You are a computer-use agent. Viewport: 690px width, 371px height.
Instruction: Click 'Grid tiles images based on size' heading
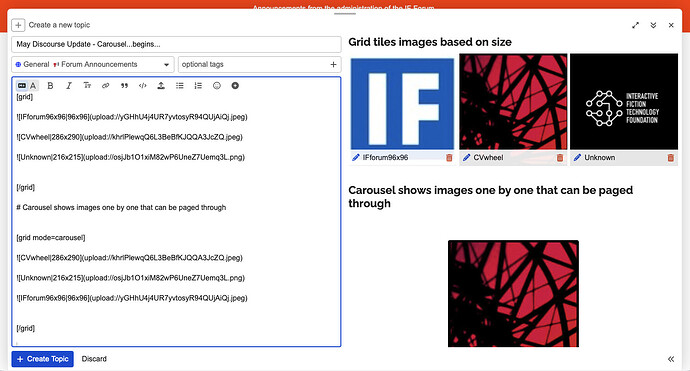click(430, 42)
